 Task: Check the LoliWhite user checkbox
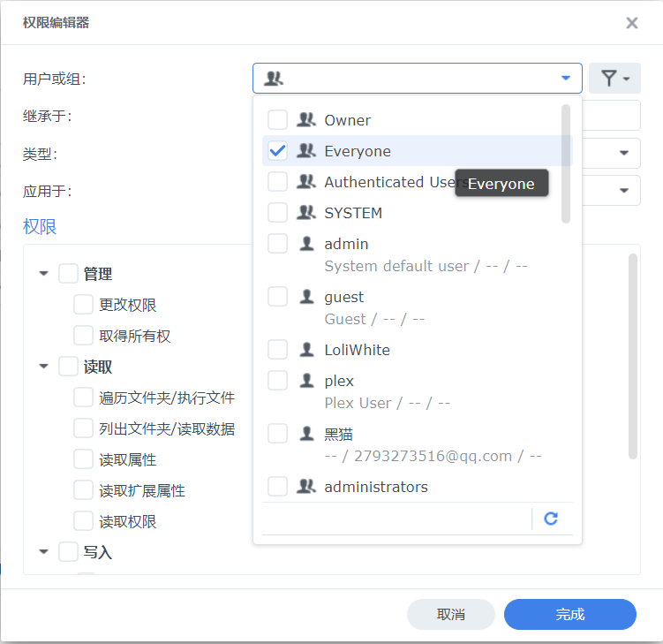click(278, 350)
